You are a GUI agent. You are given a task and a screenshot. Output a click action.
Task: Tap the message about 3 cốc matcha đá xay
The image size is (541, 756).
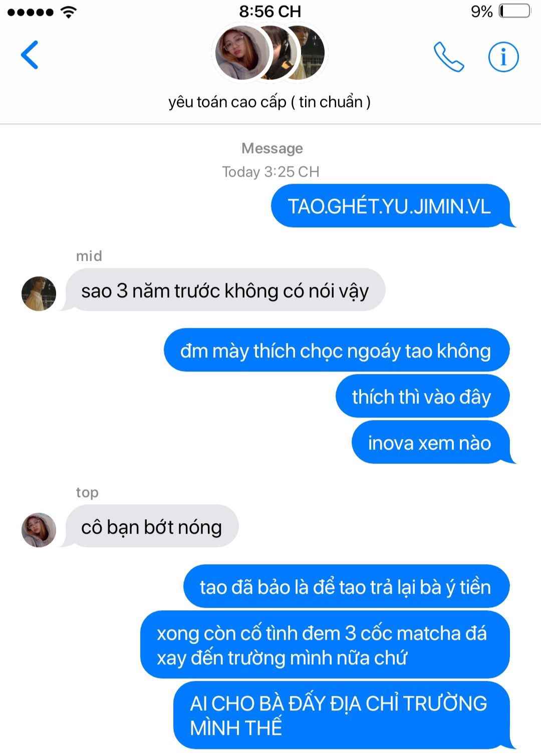point(325,645)
